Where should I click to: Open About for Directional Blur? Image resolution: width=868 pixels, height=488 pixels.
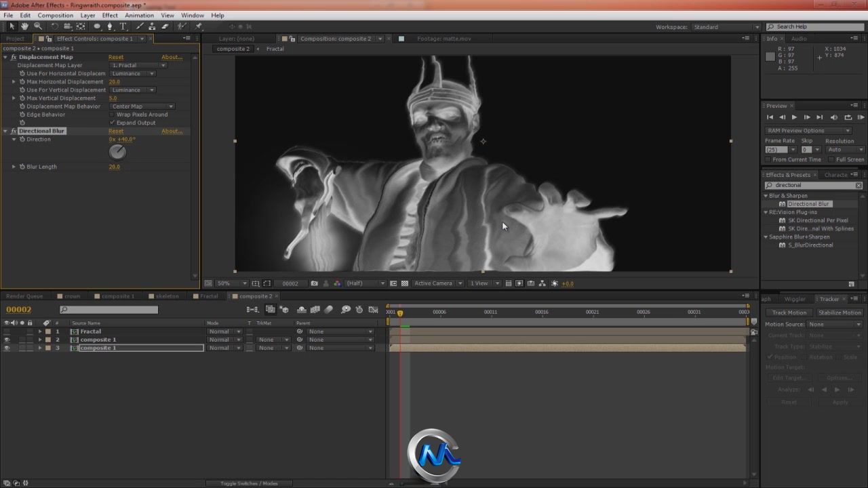pyautogui.click(x=172, y=131)
